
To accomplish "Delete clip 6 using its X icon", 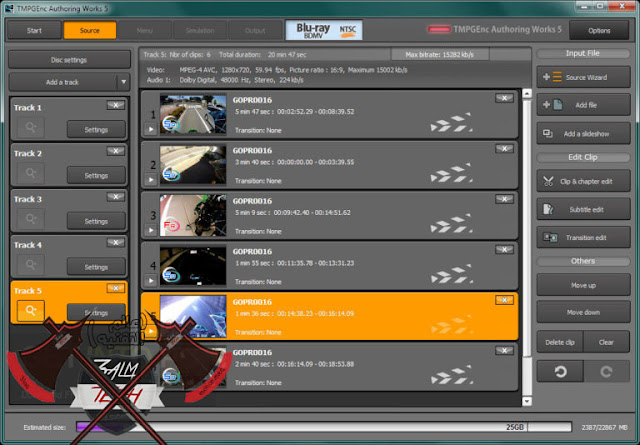I will tap(504, 351).
